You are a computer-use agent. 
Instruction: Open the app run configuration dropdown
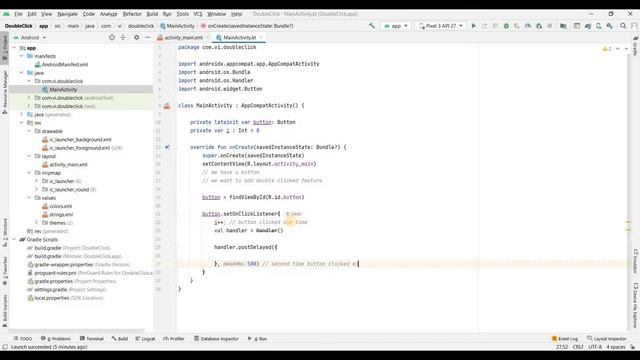click(x=396, y=26)
